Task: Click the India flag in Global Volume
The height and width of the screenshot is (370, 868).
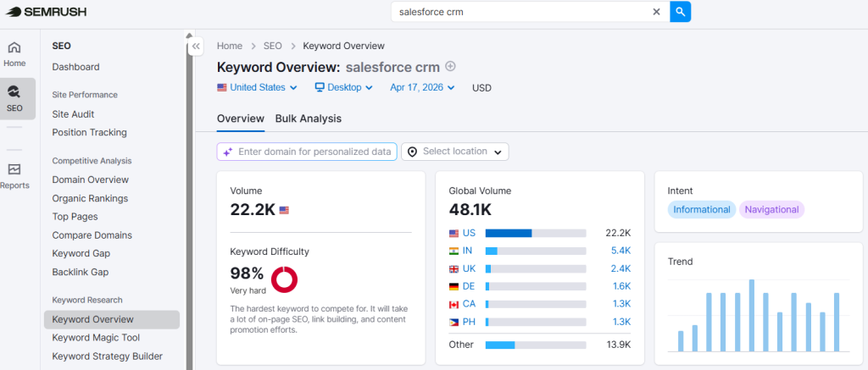Action: [454, 251]
